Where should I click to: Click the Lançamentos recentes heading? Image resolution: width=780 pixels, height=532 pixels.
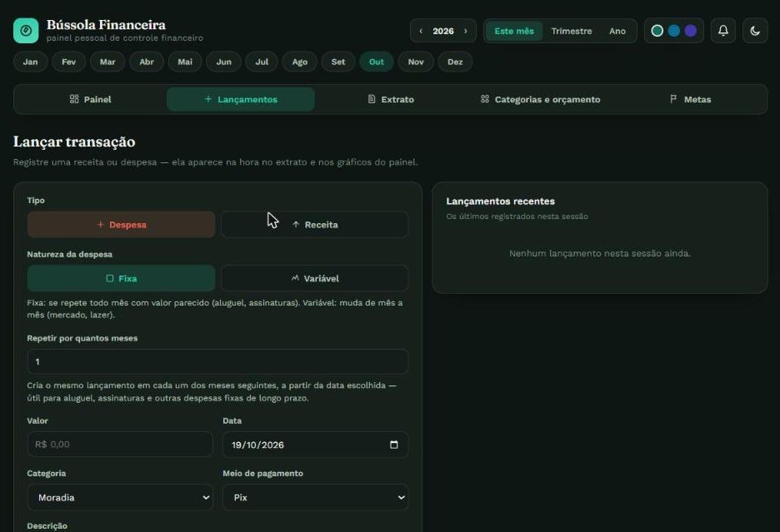(501, 201)
